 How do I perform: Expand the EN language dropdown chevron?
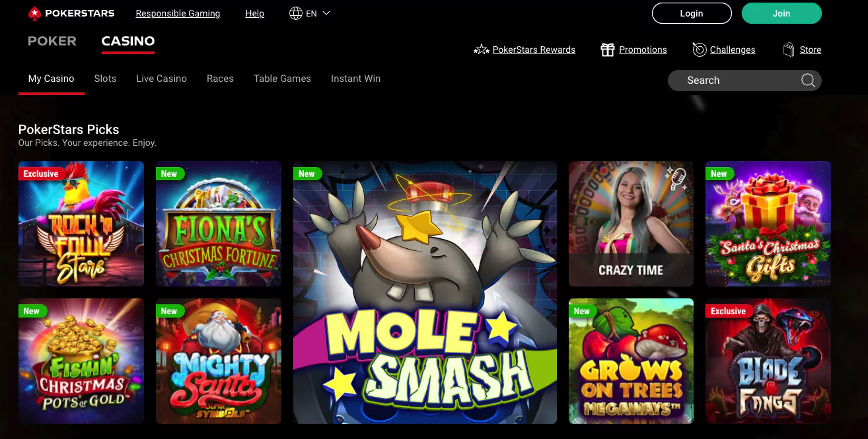[x=326, y=13]
